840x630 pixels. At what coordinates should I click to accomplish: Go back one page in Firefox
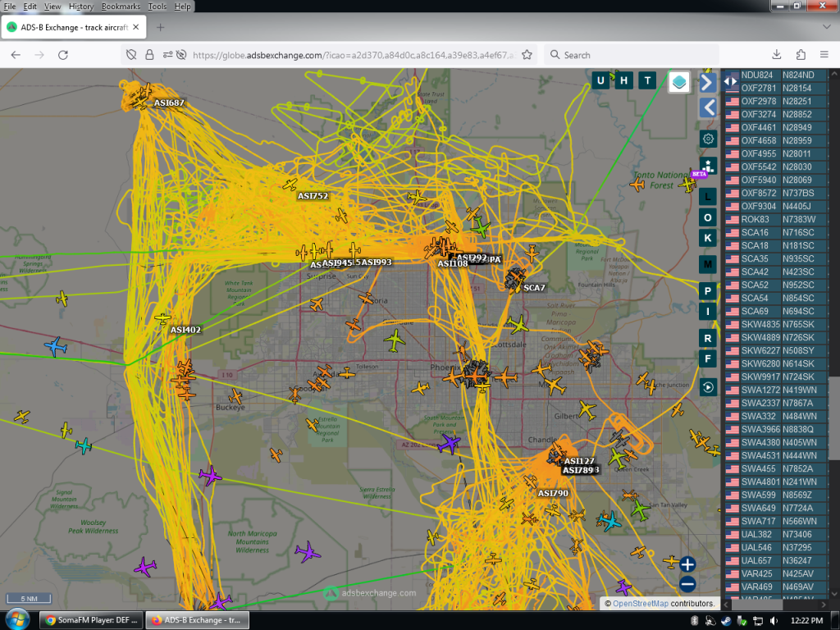point(16,55)
